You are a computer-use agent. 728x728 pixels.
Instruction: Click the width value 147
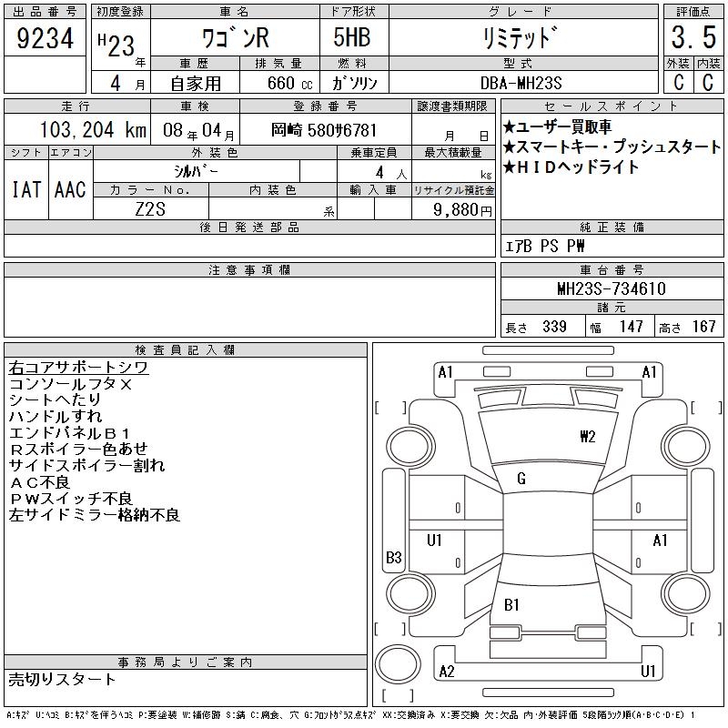click(x=631, y=327)
